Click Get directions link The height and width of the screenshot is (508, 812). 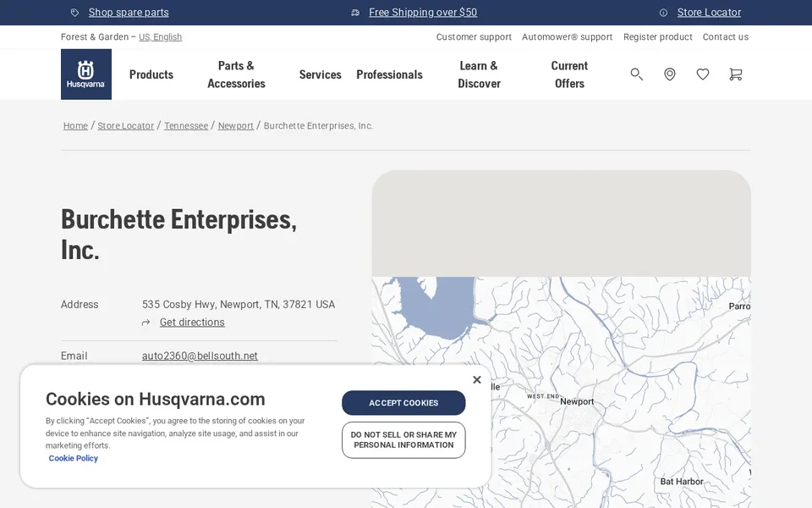pyautogui.click(x=192, y=323)
